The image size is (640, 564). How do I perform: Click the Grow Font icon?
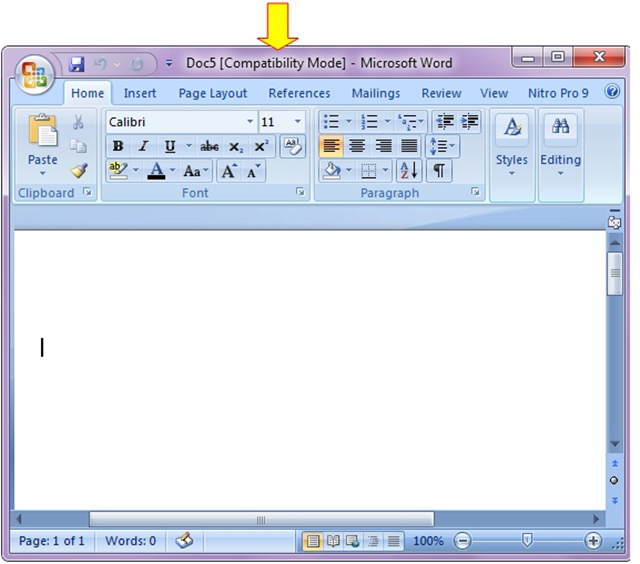click(229, 171)
